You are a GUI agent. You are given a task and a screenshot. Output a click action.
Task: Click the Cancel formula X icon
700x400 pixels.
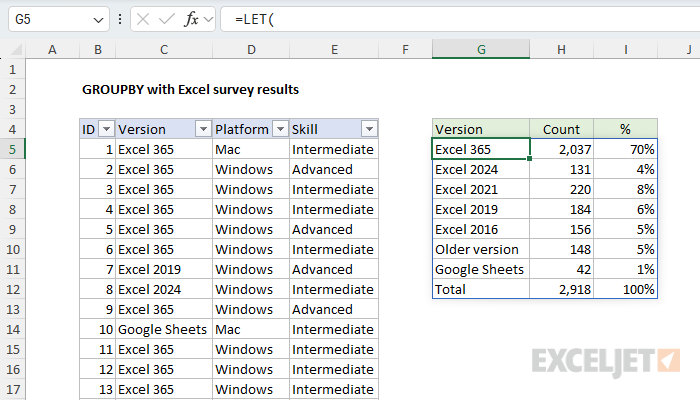(143, 19)
